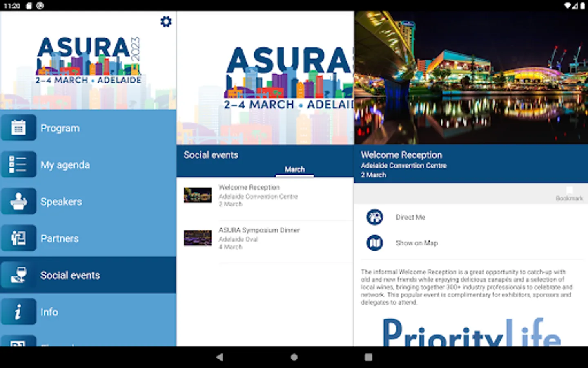
Task: Select the Show on Map link
Action: [x=416, y=243]
